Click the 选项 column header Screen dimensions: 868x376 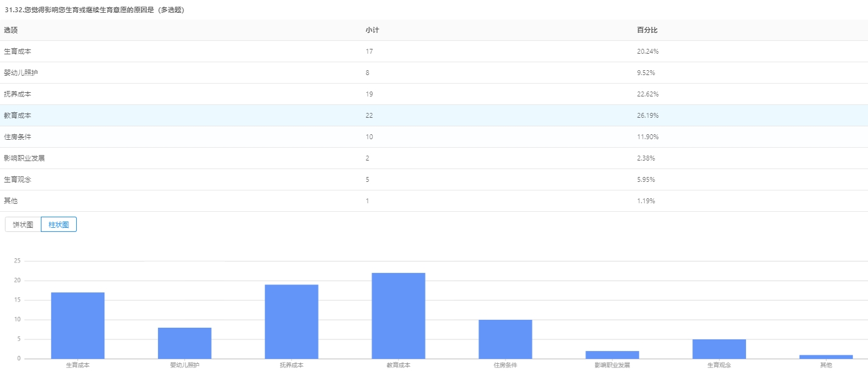tap(11, 30)
